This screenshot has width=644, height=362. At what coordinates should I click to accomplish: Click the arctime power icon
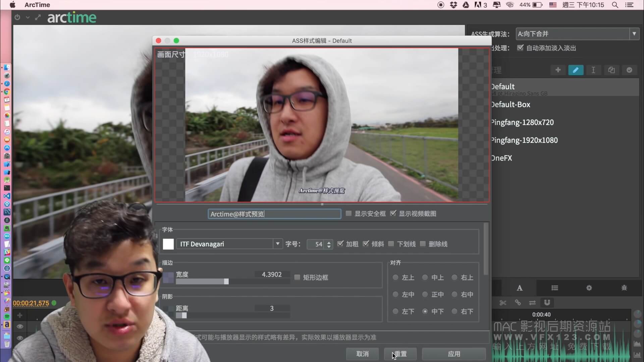(x=17, y=17)
